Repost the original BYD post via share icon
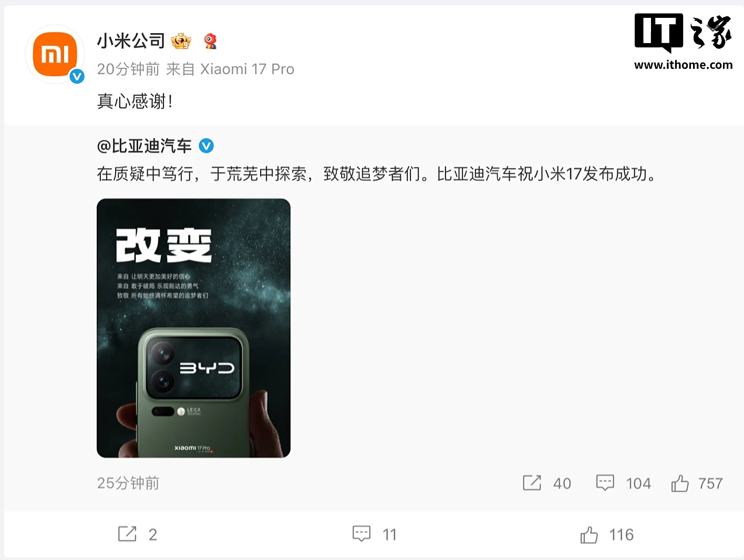 point(532,483)
